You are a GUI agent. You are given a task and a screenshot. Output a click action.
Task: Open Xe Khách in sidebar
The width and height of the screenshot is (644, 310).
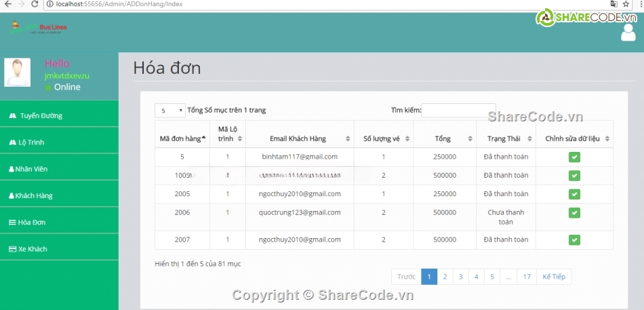tap(59, 249)
